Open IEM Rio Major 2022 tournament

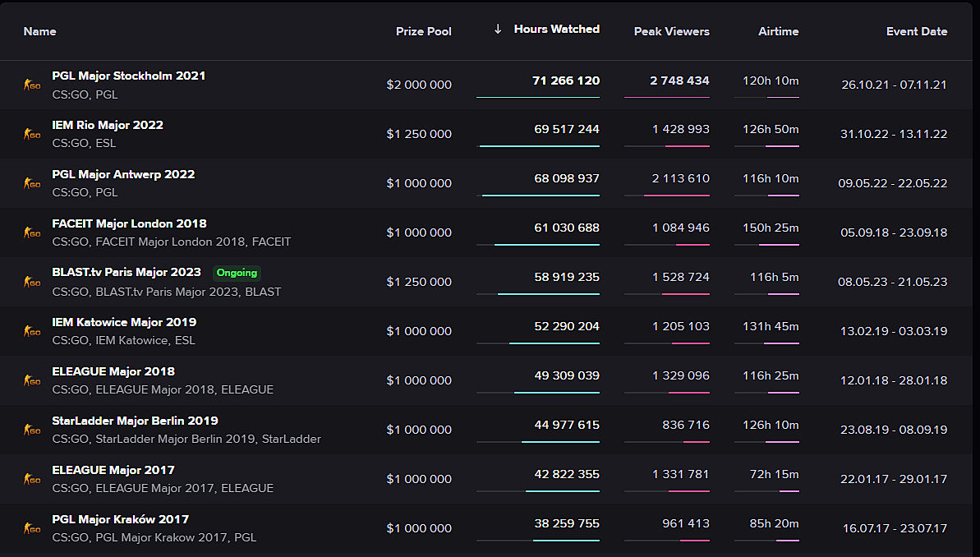click(108, 125)
